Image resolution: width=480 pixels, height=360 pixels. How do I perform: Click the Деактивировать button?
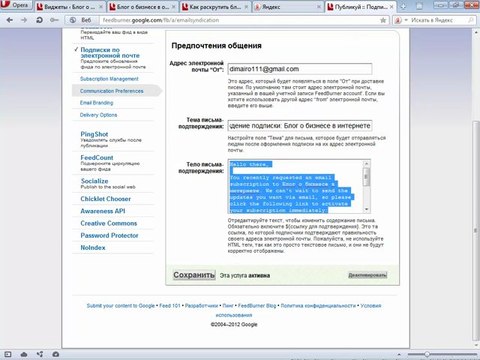pos(367,275)
